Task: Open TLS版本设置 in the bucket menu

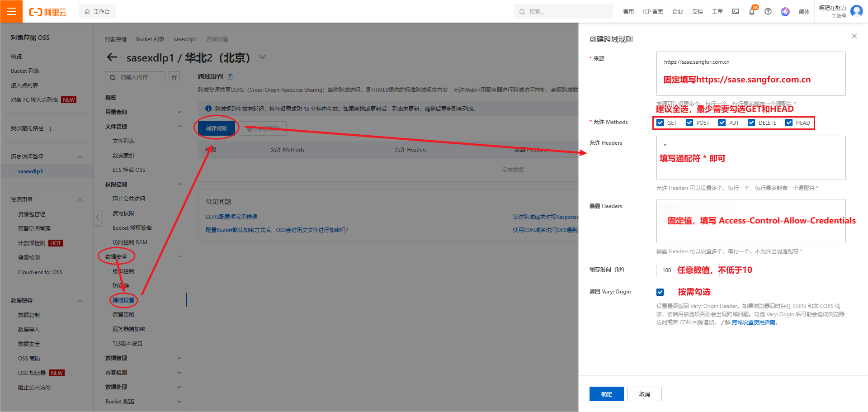Action: [x=127, y=344]
